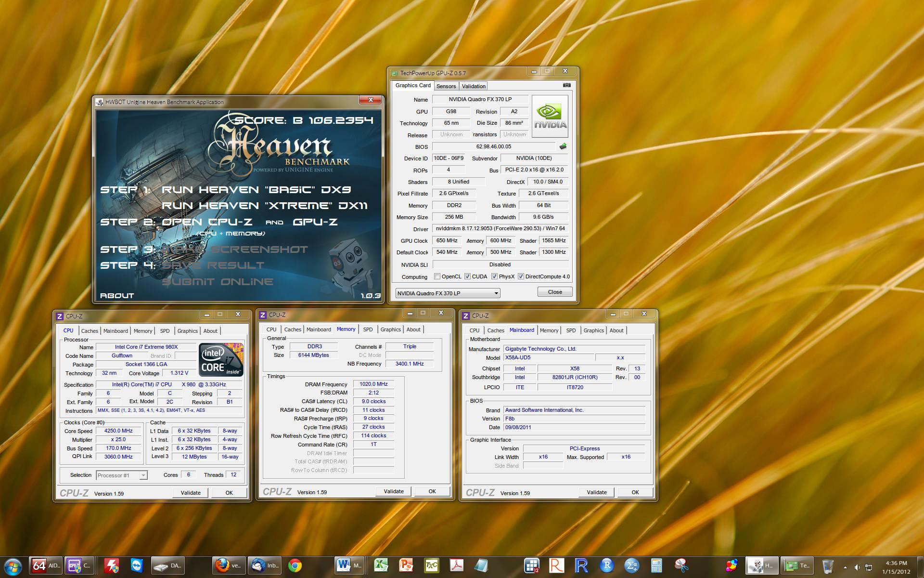The image size is (924, 578).
Task: Click the Heaven score B 106.2354 text
Action: [x=304, y=120]
